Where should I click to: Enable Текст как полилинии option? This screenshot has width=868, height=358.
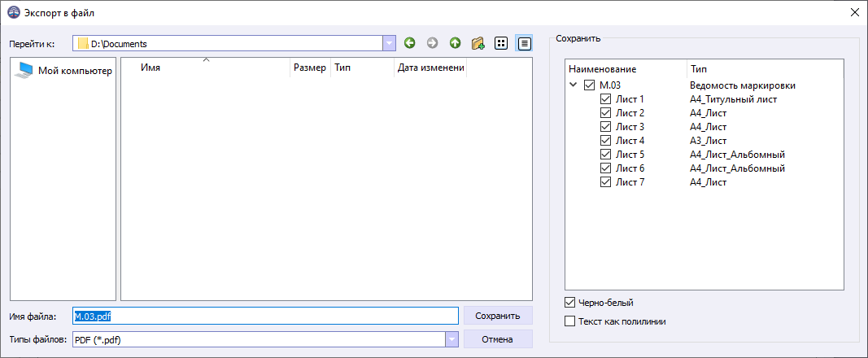click(569, 321)
